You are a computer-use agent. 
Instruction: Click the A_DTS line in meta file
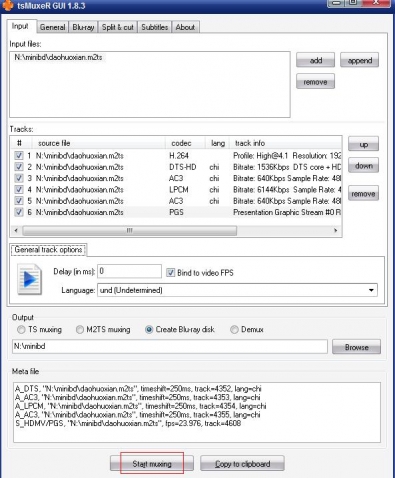coord(138,389)
